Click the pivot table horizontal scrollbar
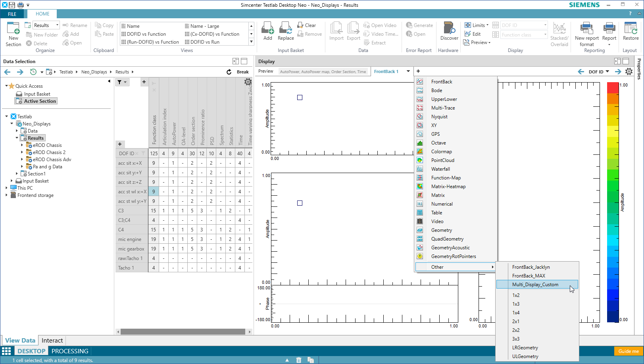Image resolution: width=644 pixels, height=364 pixels. tap(183, 331)
